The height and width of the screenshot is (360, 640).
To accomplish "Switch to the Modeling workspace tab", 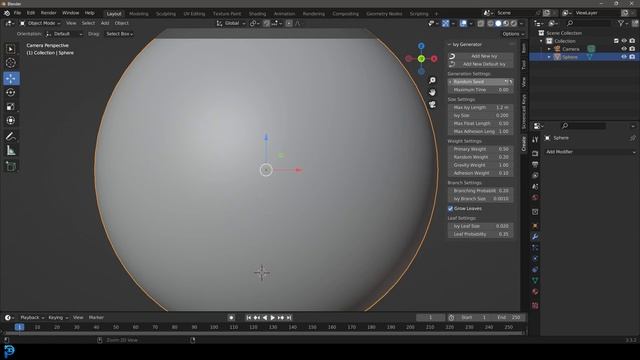I will tap(139, 14).
